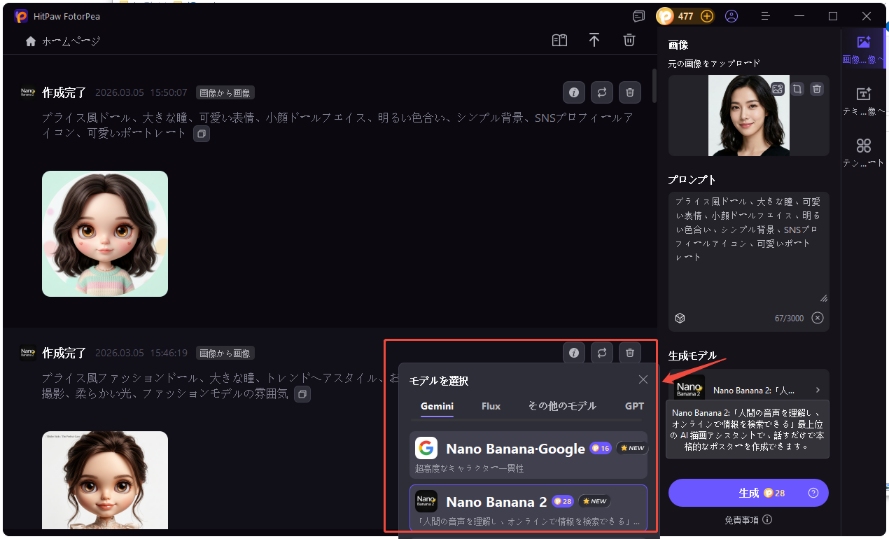Select the Flux model tab
The image size is (889, 539).
pos(491,406)
